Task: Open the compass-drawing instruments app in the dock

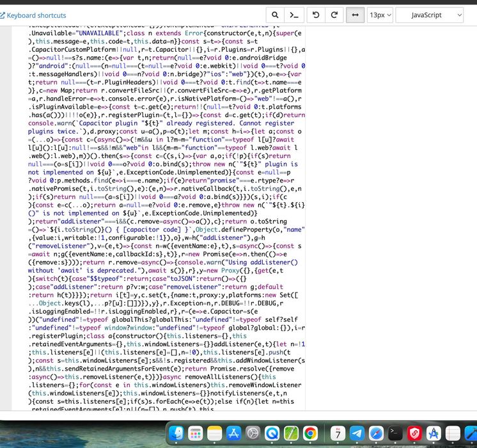Action: click(434, 433)
